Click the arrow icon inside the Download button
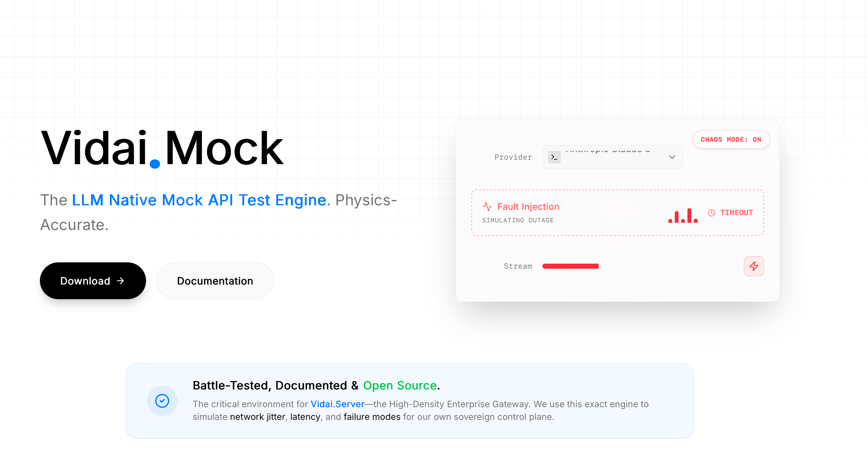868x462 pixels. click(x=121, y=281)
